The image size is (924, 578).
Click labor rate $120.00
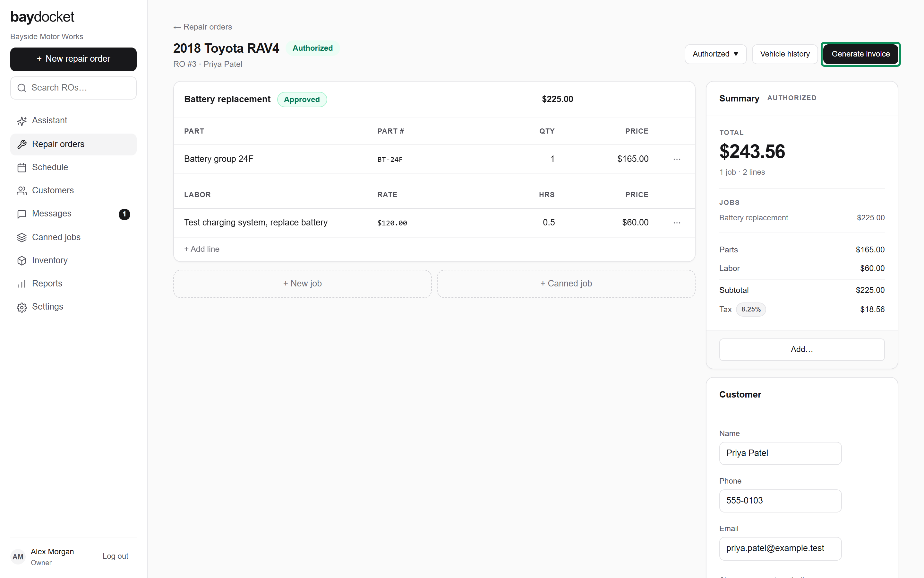(392, 223)
